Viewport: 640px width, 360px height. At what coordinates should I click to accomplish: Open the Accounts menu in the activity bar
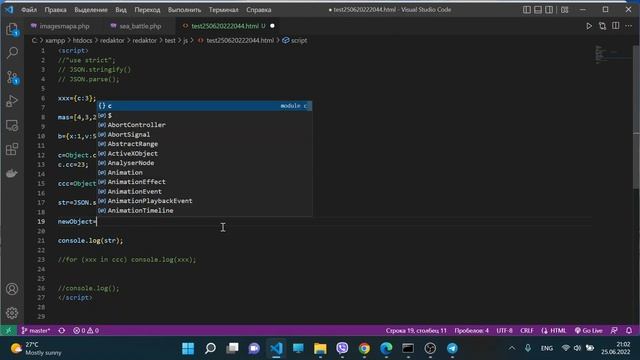coord(12,289)
